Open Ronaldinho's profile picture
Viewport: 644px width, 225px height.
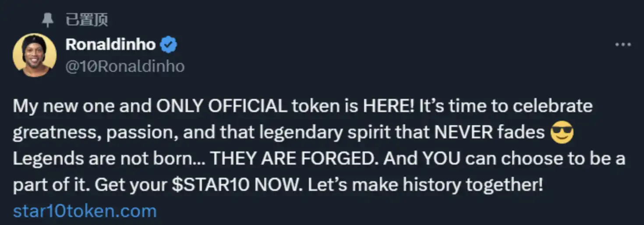[35, 55]
